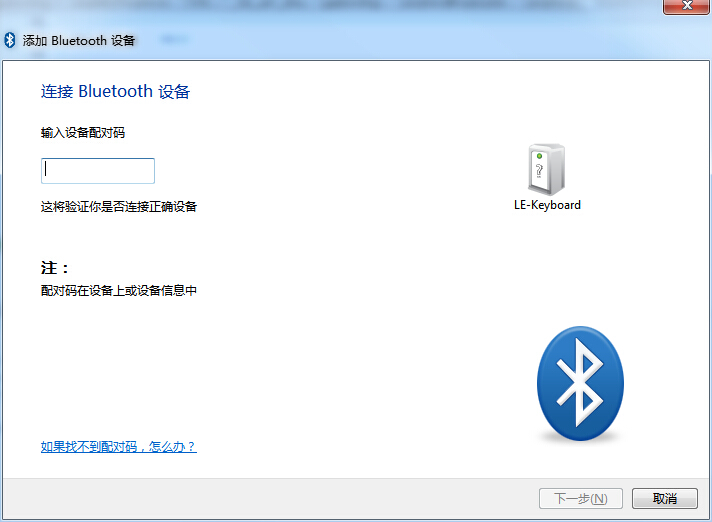Open the link about a missing pairing code

pyautogui.click(x=119, y=447)
